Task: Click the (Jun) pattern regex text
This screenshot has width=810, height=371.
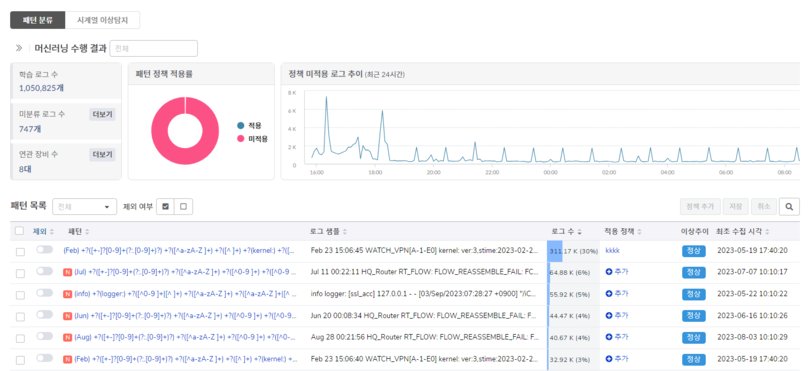Action: coord(185,315)
